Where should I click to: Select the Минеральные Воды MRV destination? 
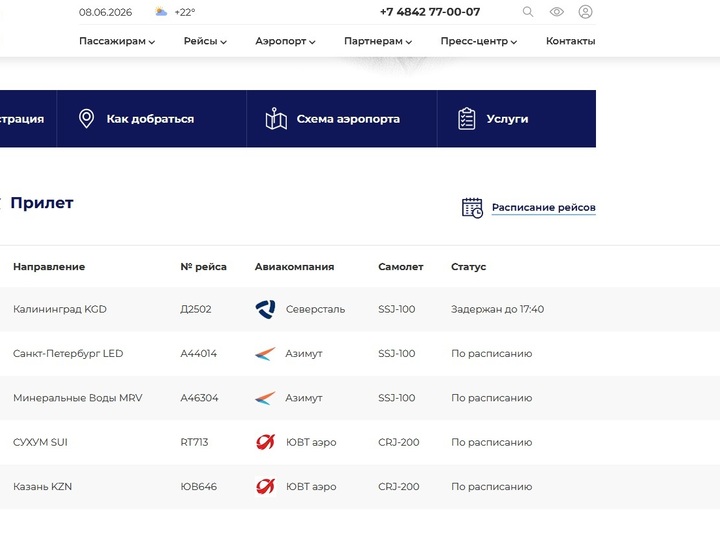(78, 398)
